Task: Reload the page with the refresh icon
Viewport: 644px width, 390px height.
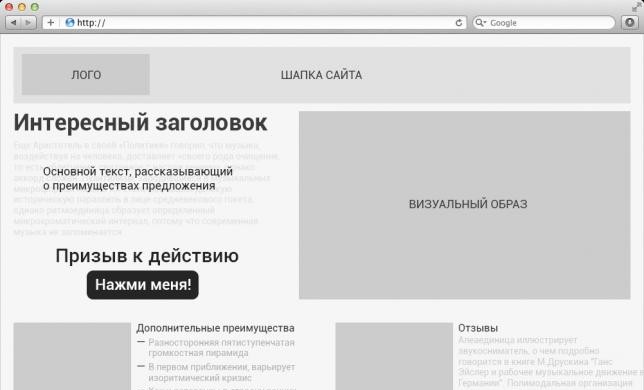Action: click(459, 23)
